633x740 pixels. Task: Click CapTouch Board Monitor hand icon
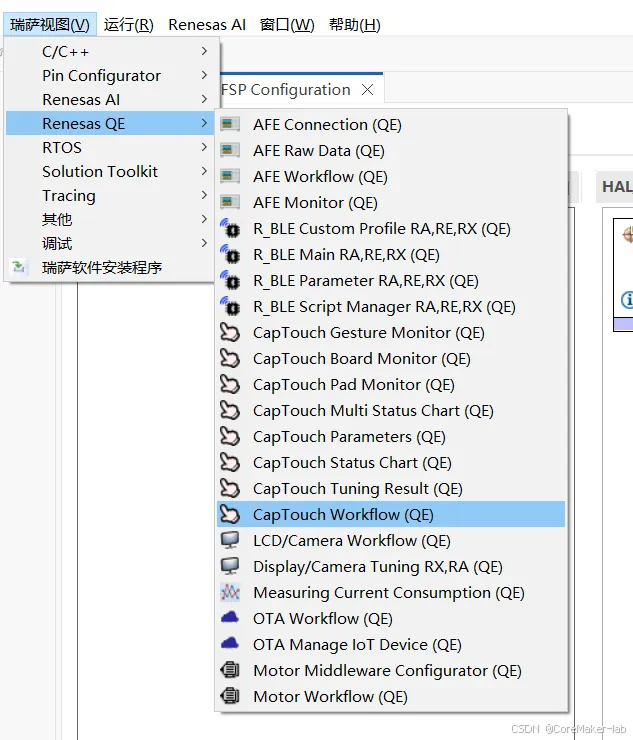230,358
